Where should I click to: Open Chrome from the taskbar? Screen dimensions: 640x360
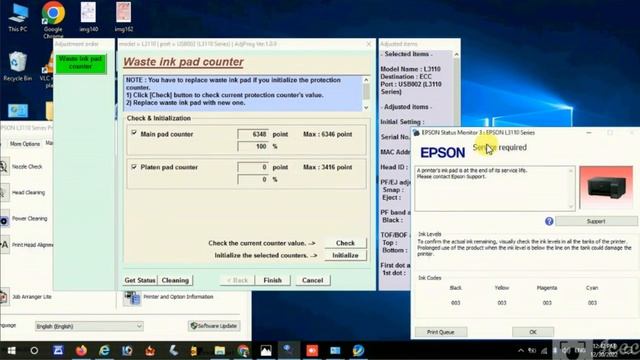point(243,351)
